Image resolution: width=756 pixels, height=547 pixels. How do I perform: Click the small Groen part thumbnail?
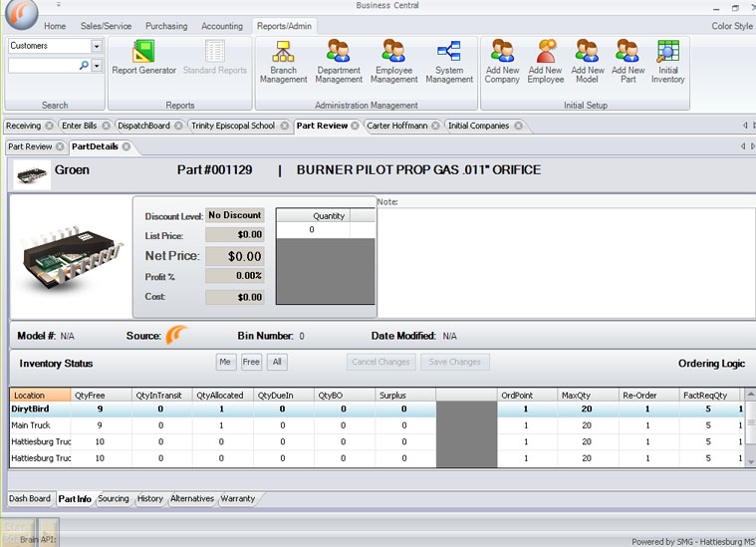pos(32,174)
